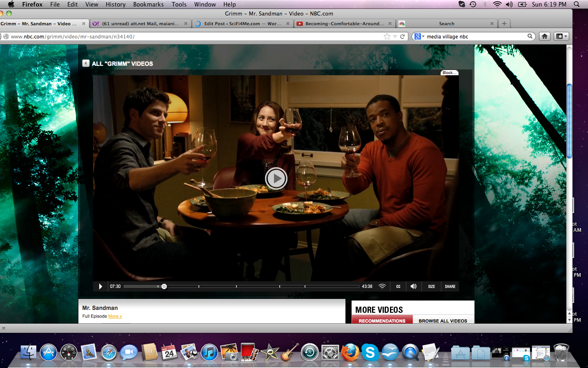Open the SHARE option in video player
This screenshot has width=588, height=368.
450,287
